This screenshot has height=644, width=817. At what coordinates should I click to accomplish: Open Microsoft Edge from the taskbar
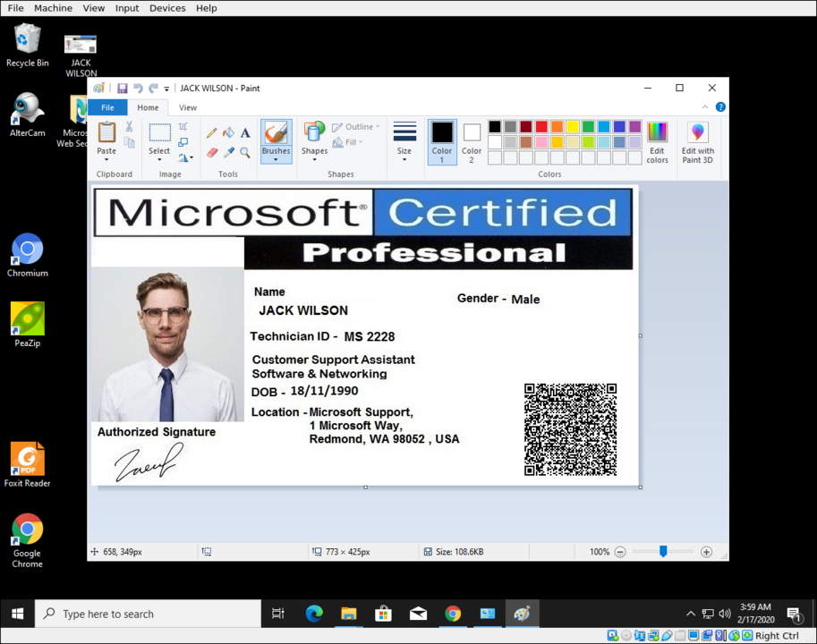314,614
